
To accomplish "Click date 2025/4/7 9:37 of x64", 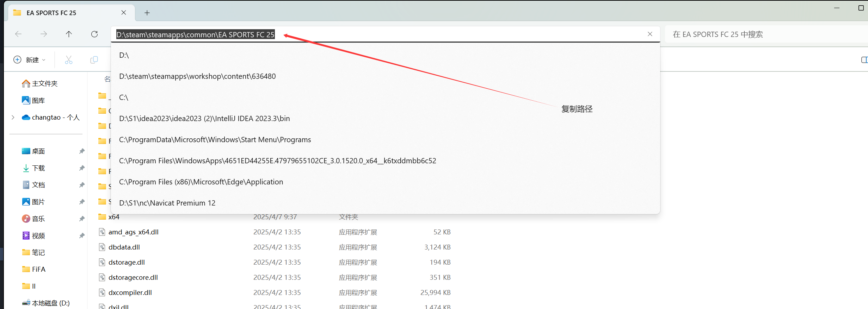I will (x=275, y=217).
